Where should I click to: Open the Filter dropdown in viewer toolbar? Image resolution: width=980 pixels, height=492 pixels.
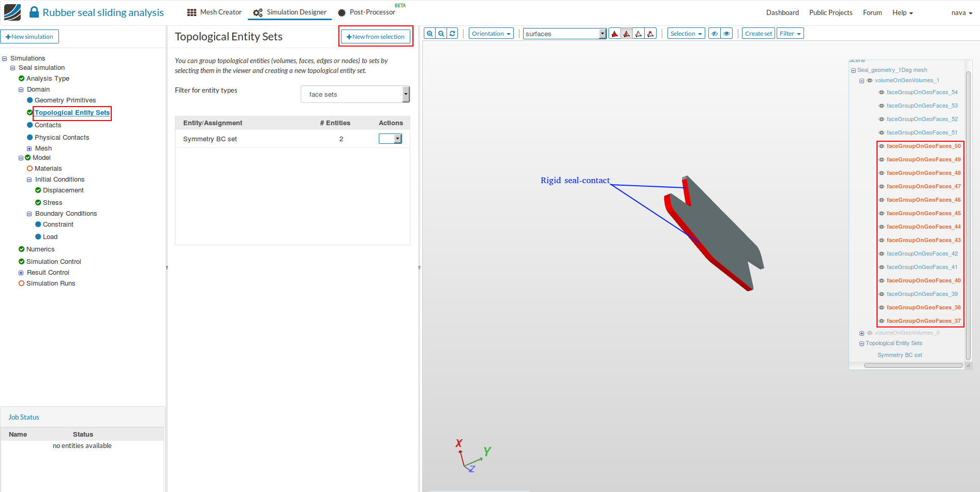(790, 34)
